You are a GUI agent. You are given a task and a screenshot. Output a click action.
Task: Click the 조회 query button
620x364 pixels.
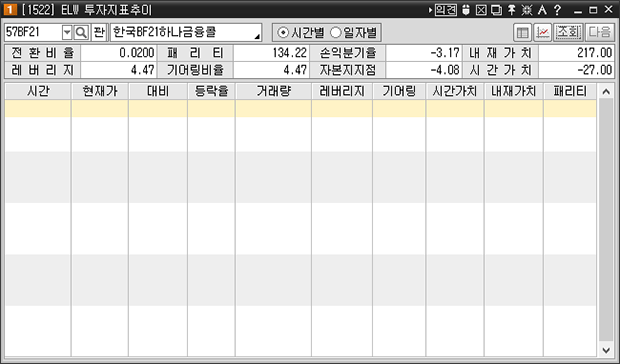(568, 32)
